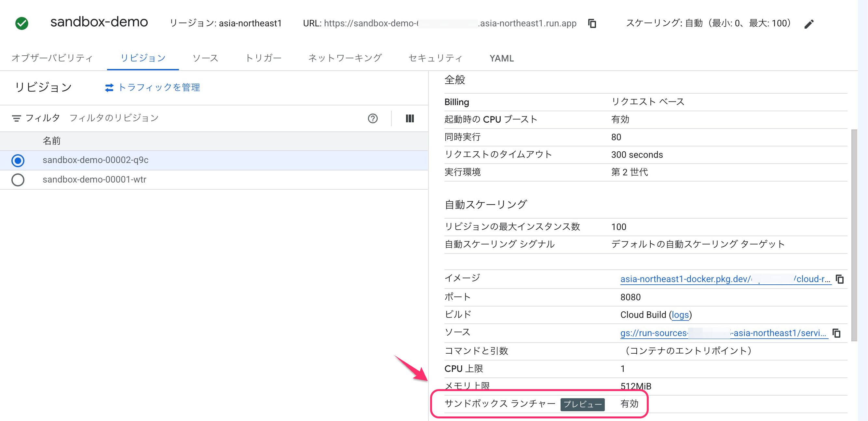The width and height of the screenshot is (868, 421).
Task: Click the スケーリング: 自動 text
Action: 708,23
